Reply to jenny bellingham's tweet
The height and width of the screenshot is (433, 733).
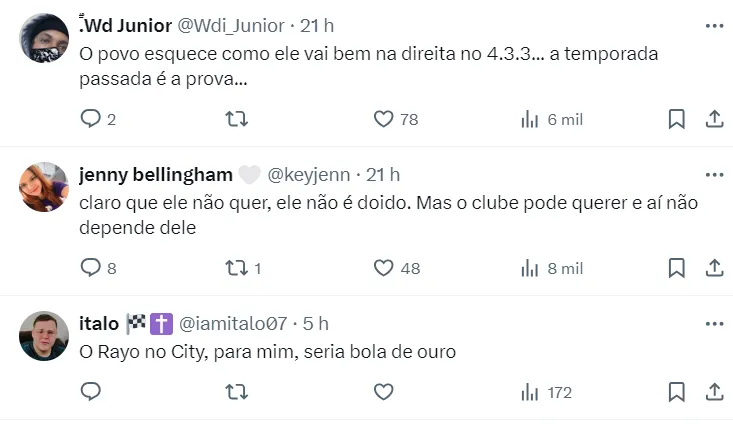pyautogui.click(x=91, y=268)
